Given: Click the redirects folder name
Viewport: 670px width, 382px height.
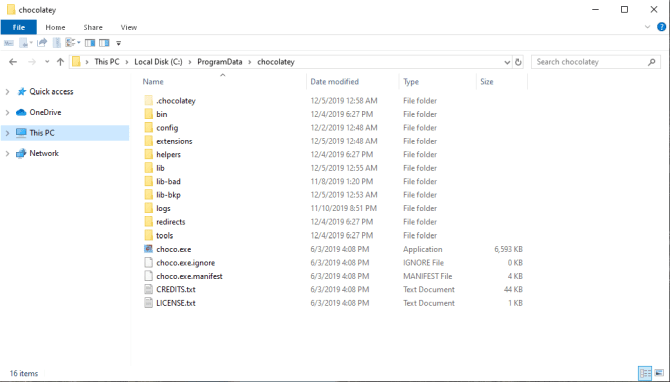Looking at the screenshot, I should (170, 222).
